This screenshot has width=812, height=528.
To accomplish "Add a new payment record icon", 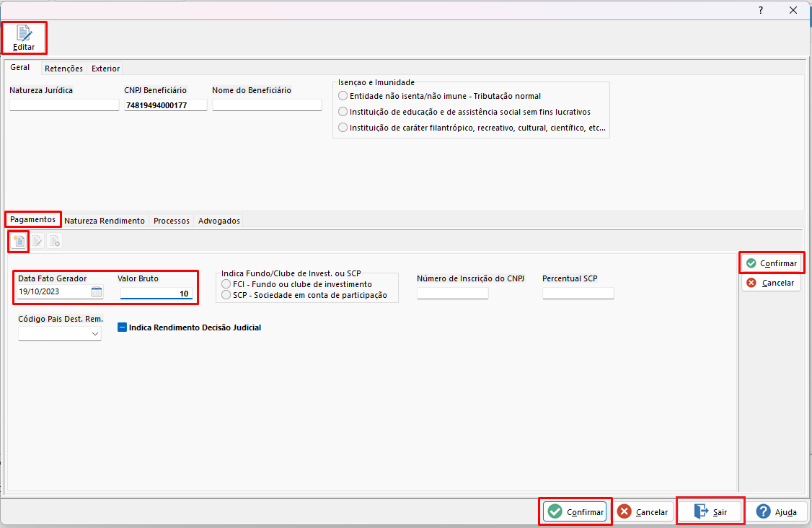I will [x=19, y=242].
